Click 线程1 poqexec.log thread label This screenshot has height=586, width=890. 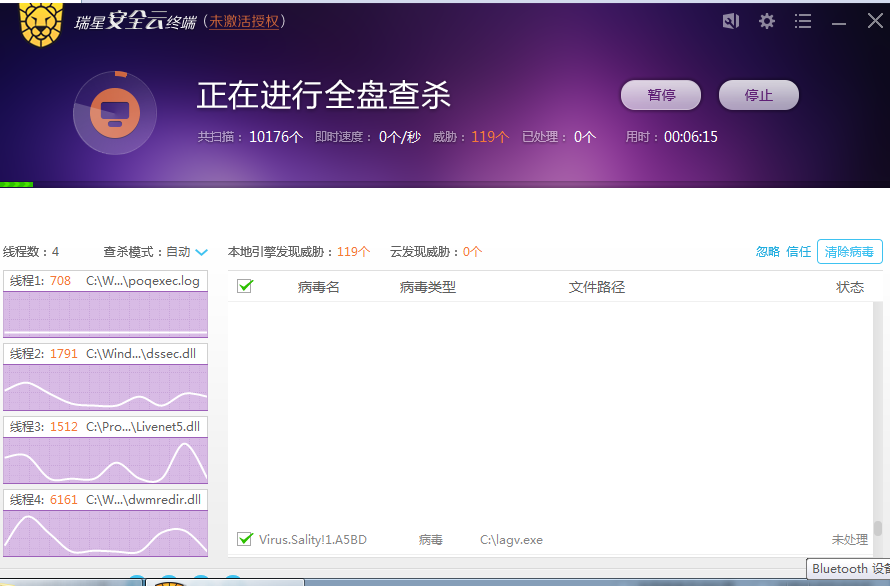coord(106,281)
